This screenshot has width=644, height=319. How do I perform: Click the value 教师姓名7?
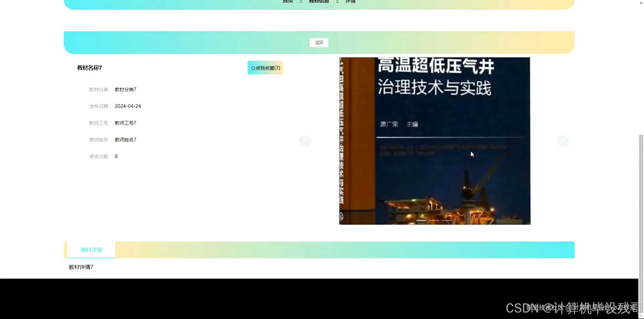tap(126, 140)
